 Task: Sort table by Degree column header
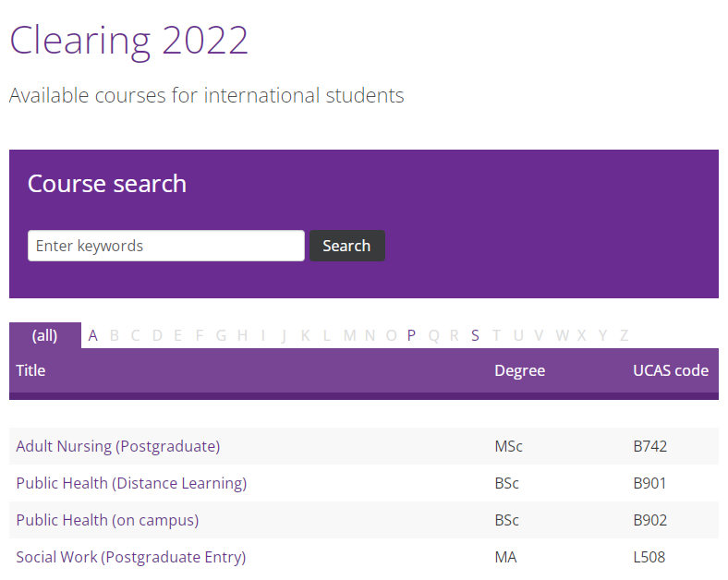[519, 370]
